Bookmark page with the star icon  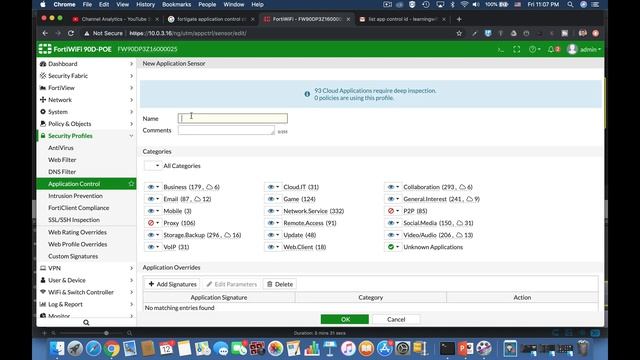[459, 33]
